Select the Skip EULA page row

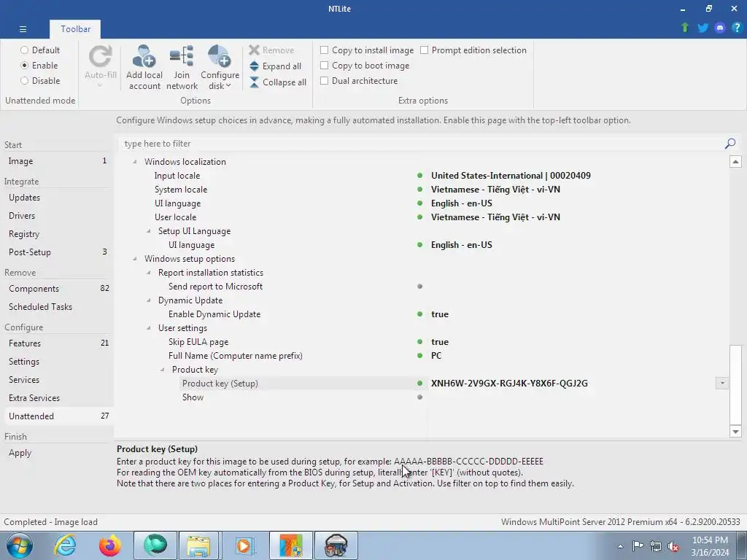pos(422,342)
